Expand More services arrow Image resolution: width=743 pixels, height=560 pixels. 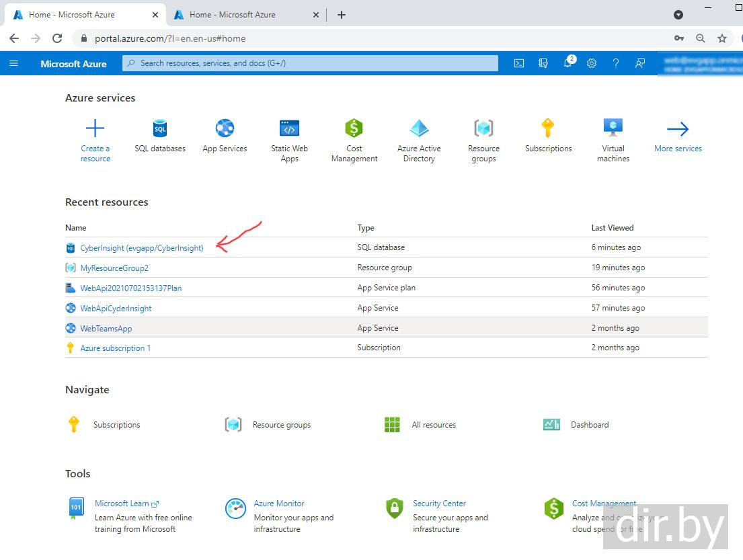(x=678, y=129)
